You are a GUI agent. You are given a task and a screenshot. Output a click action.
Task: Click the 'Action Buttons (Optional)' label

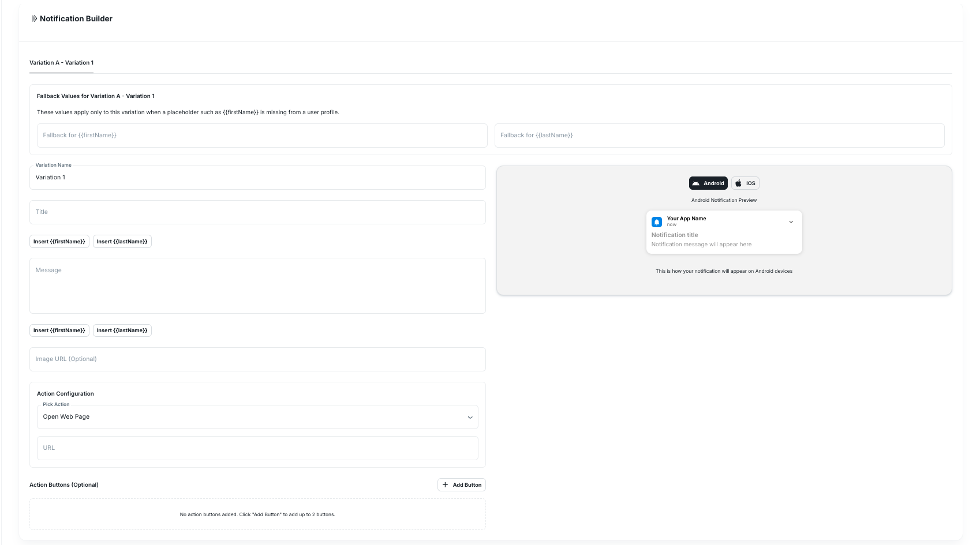pos(64,485)
